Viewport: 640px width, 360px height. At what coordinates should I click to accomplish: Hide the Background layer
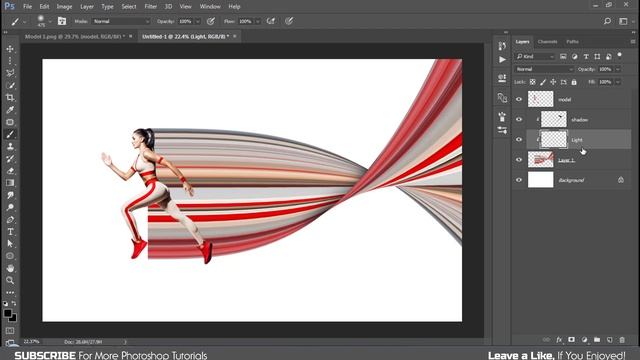519,180
